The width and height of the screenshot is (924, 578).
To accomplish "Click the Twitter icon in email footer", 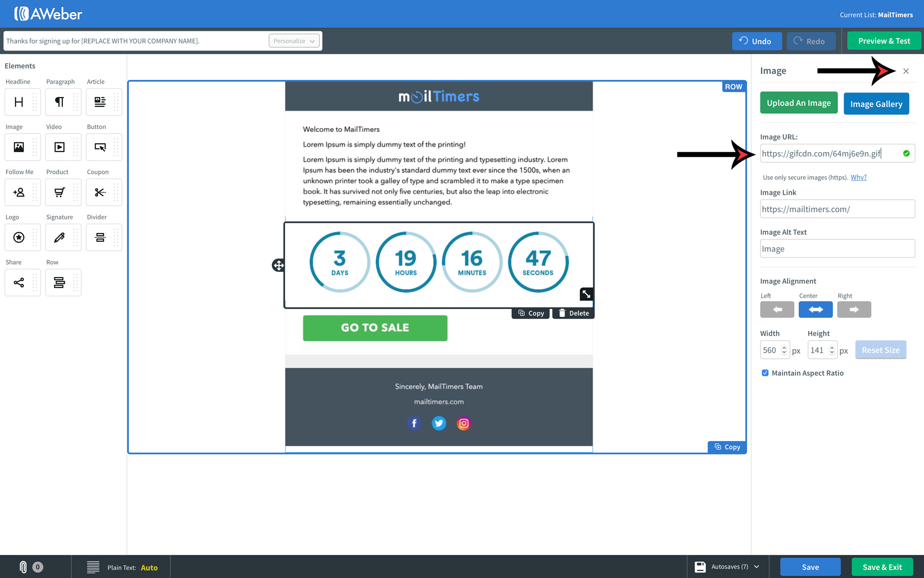I will pos(439,423).
